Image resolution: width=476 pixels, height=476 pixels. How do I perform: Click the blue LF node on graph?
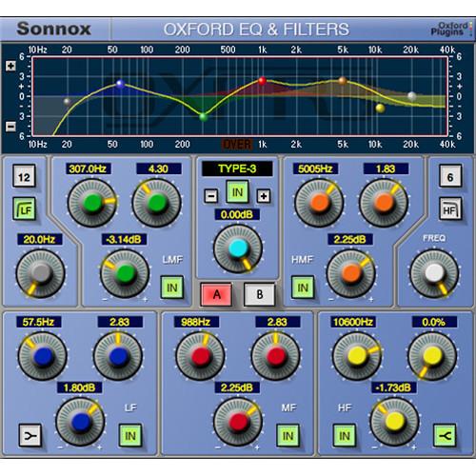click(x=120, y=84)
